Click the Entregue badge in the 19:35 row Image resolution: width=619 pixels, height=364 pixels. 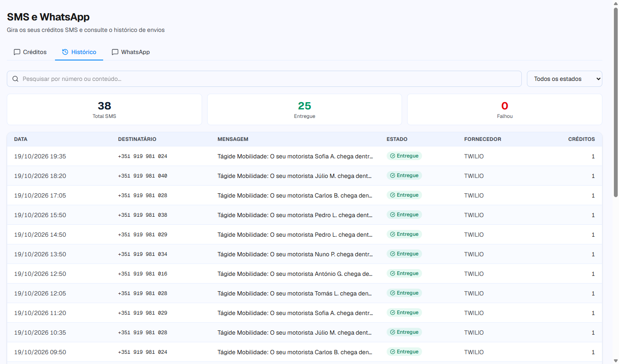point(404,156)
